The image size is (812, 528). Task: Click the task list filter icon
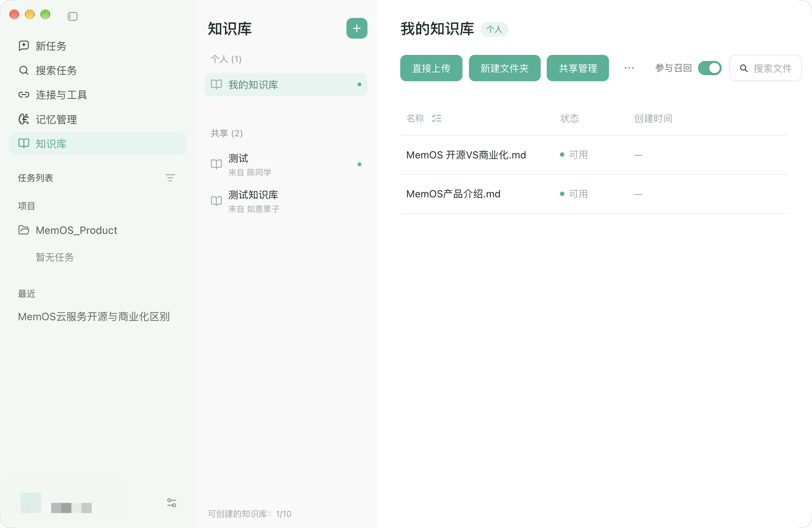[x=170, y=178]
